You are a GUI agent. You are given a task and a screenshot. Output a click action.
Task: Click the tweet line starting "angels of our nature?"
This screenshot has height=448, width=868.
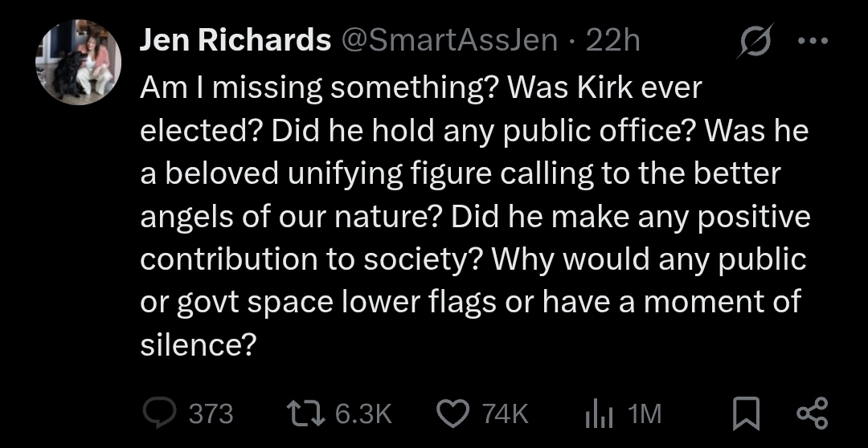pos(475,217)
